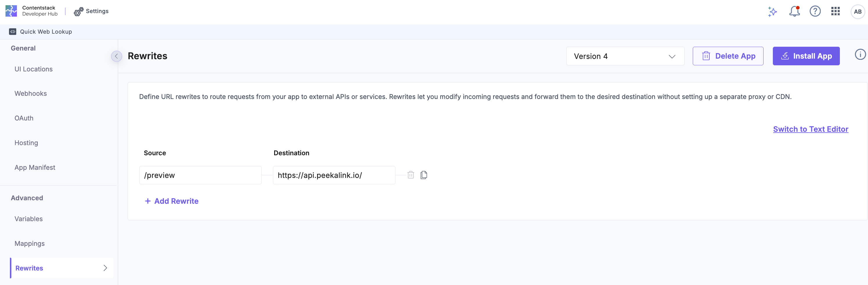Focus the Destination URL input field

(334, 175)
